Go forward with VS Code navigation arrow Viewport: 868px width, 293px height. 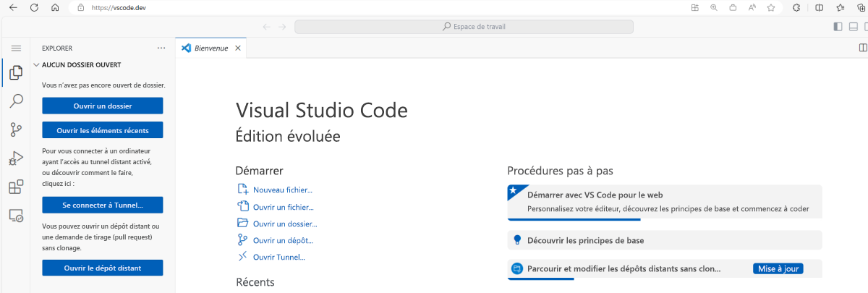282,27
